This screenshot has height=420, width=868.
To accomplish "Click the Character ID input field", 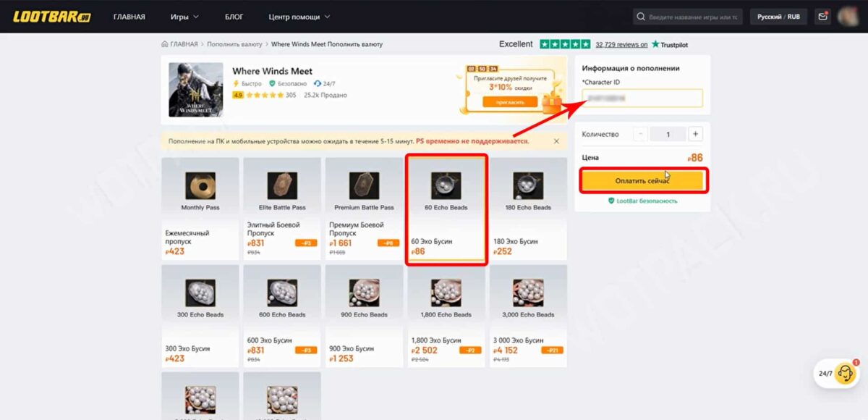I will click(642, 98).
